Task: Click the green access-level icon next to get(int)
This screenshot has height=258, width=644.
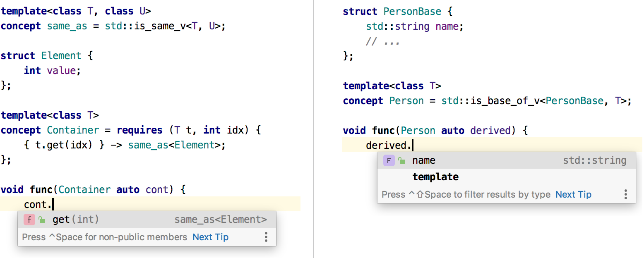Action: 42,220
